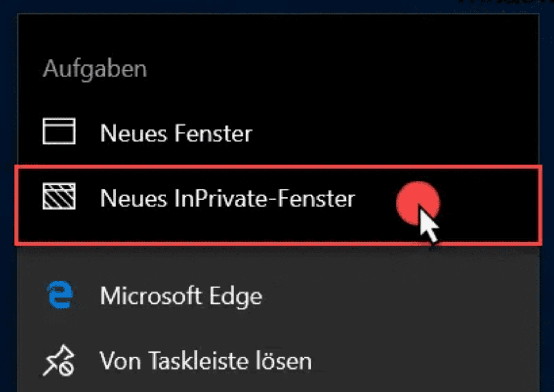Click the crossed-out pushpin unpin icon
The height and width of the screenshot is (392, 554).
pyautogui.click(x=59, y=360)
